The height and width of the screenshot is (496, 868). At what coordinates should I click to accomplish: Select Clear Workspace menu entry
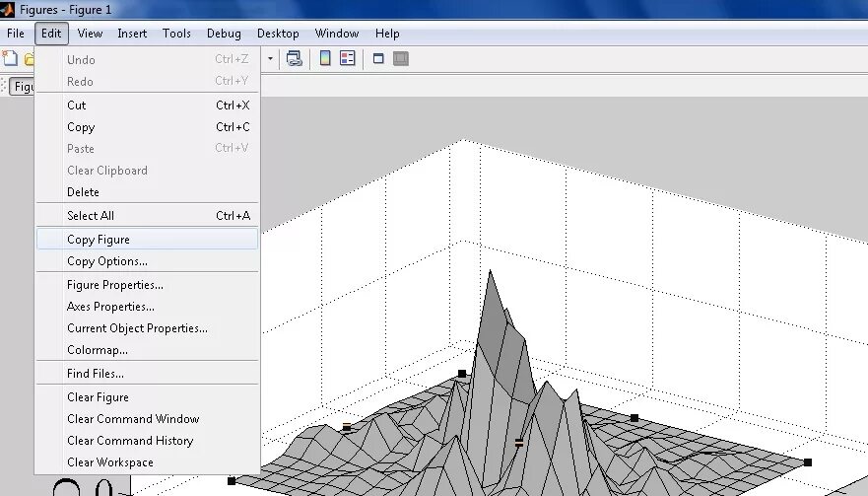[147, 462]
